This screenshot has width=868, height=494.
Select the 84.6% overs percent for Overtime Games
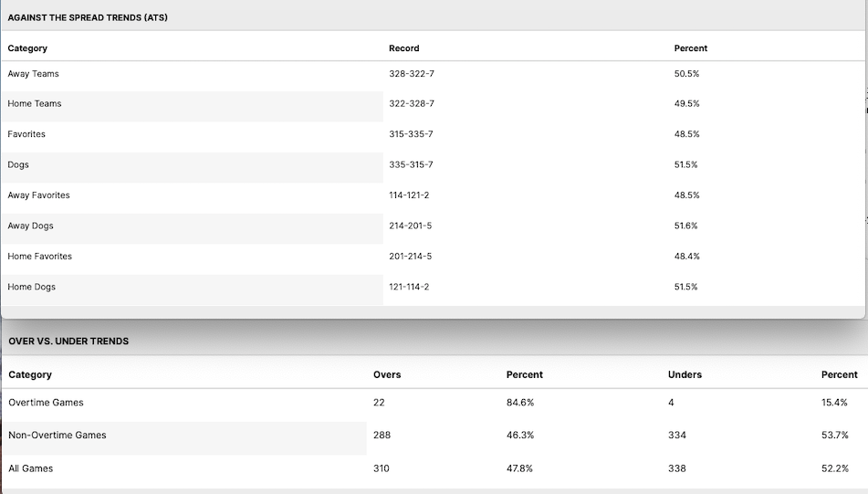[x=519, y=403]
